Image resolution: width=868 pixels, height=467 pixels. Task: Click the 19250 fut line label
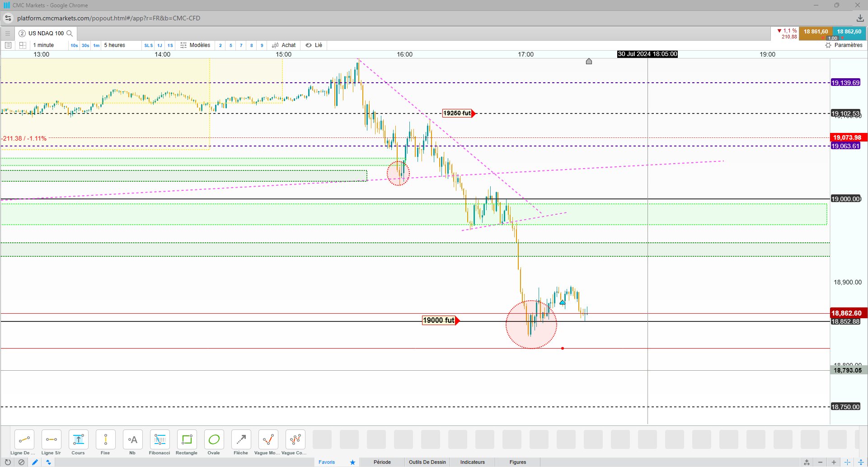click(x=459, y=113)
